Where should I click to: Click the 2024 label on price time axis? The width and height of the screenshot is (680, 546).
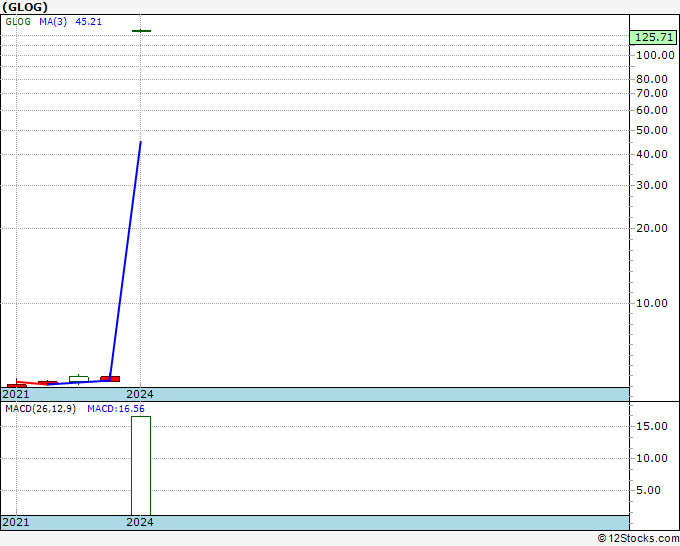click(x=140, y=395)
